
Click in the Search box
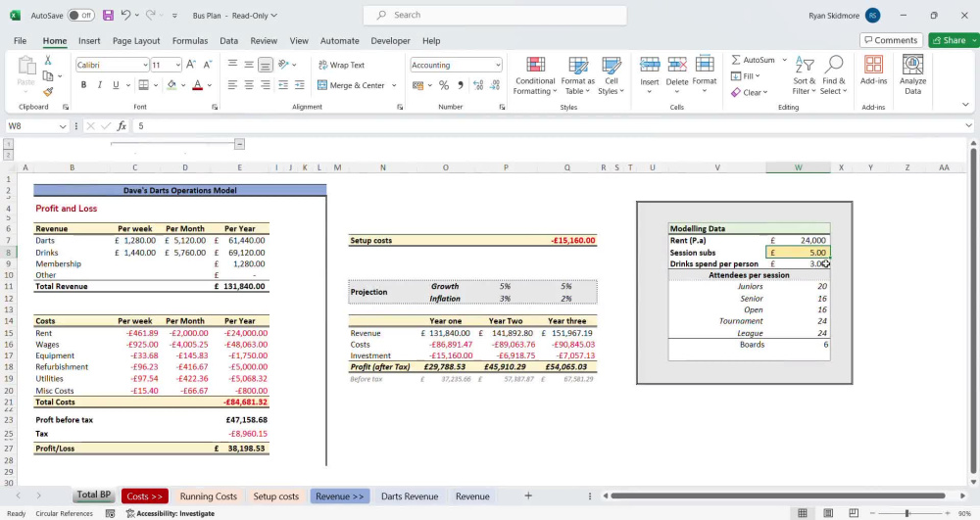pos(495,15)
